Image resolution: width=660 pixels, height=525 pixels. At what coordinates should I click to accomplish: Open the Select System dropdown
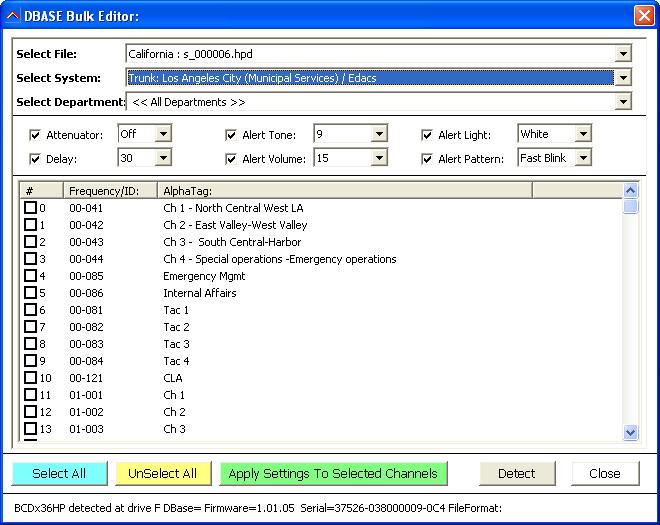coord(623,78)
